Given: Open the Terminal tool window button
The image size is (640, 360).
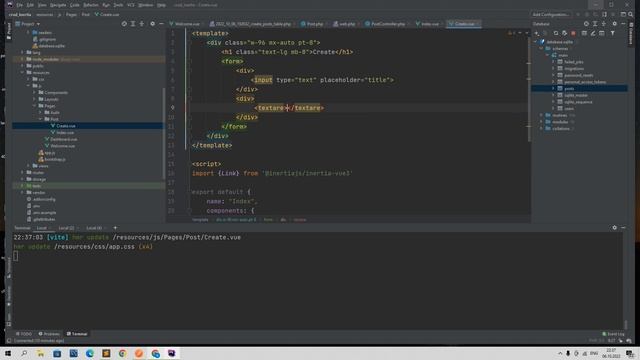Looking at the screenshot, I should tap(77, 334).
